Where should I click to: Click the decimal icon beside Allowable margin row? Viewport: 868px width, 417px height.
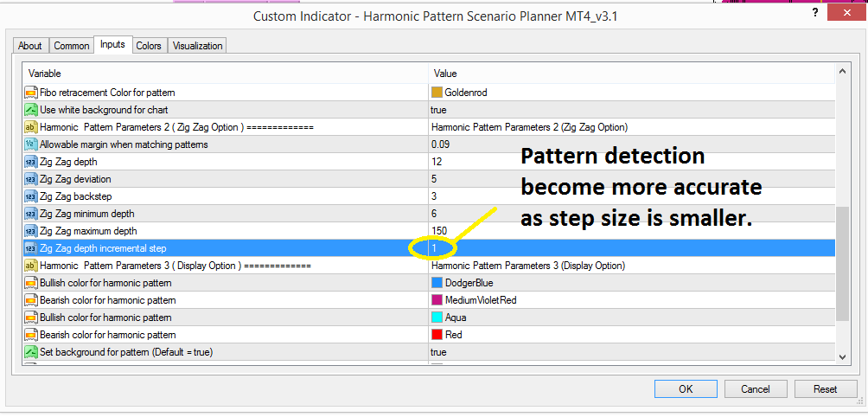click(31, 144)
